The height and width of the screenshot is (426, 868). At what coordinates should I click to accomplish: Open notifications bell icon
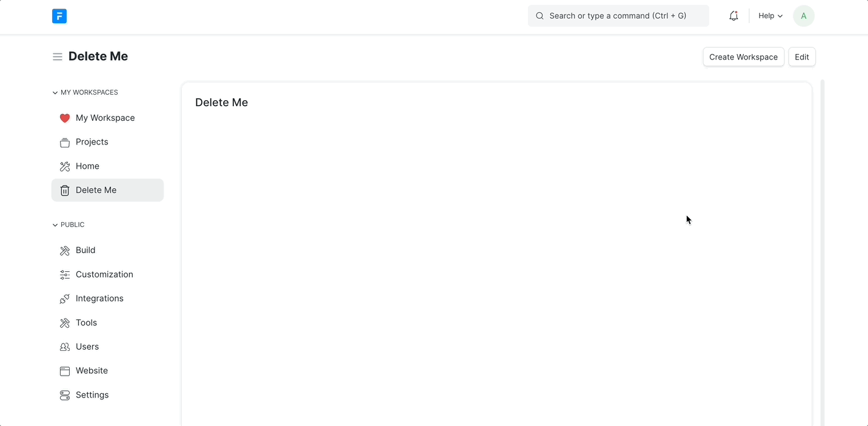733,16
